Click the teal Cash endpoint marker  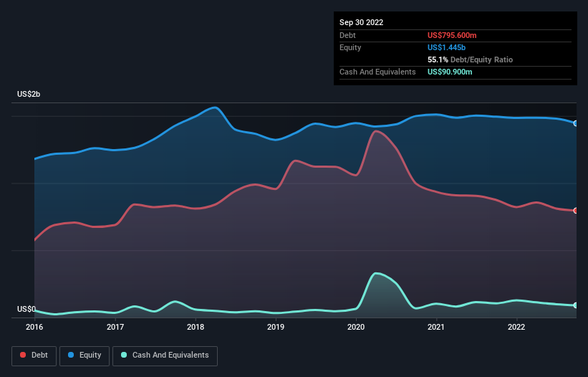coord(576,305)
